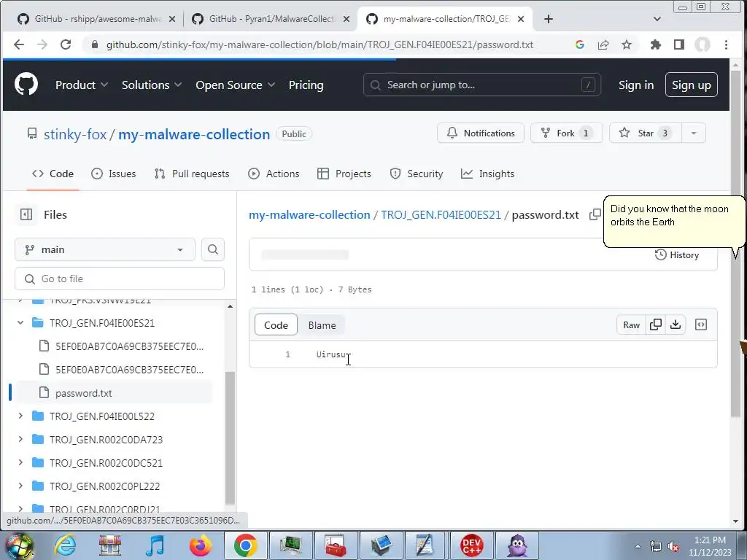Screen dimensions: 747x560
Task: Open the Solutions dropdown menu
Action: click(152, 85)
